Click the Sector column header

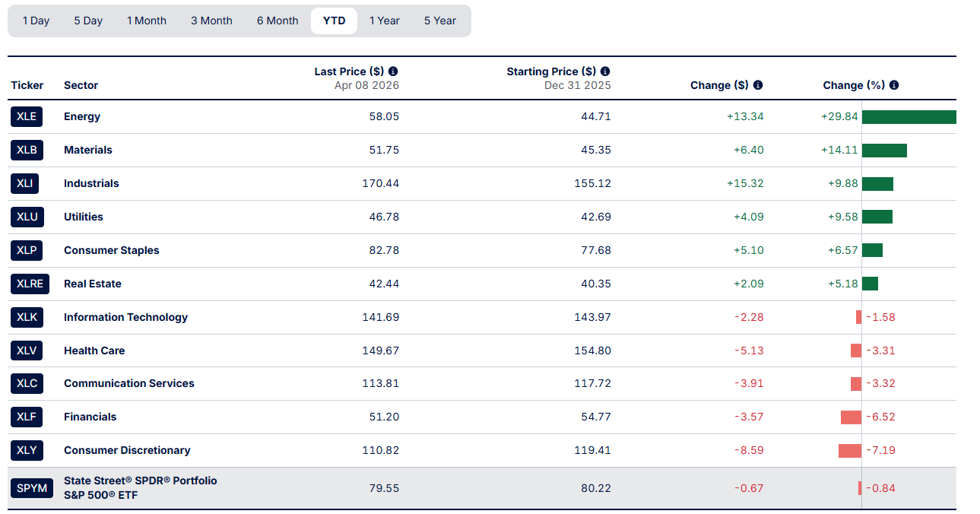[81, 85]
